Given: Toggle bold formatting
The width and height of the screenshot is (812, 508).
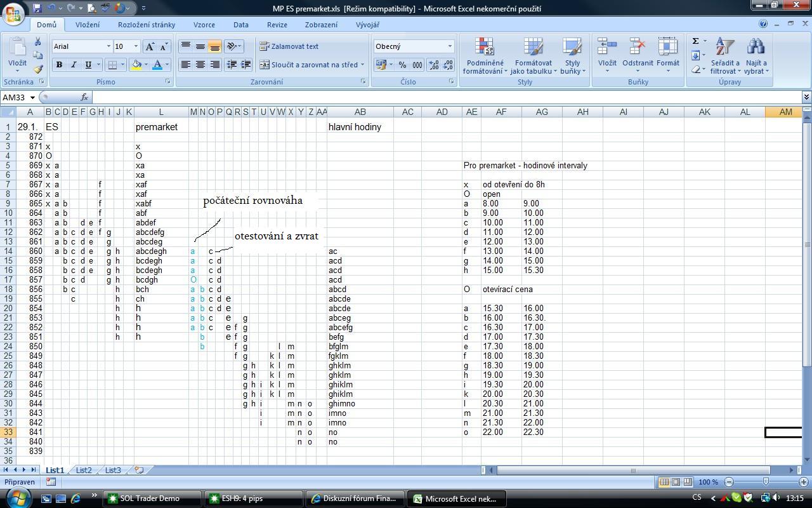Looking at the screenshot, I should [x=59, y=65].
